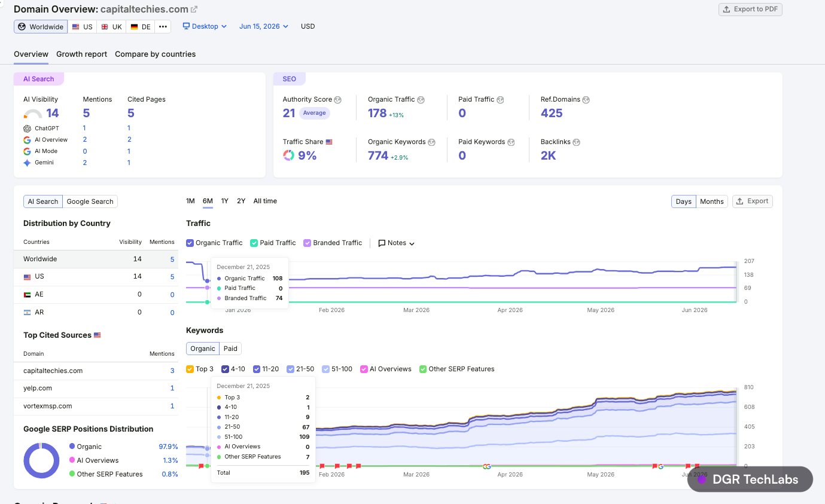Click the Worldwide globe icon
825x504 pixels.
pyautogui.click(x=22, y=27)
